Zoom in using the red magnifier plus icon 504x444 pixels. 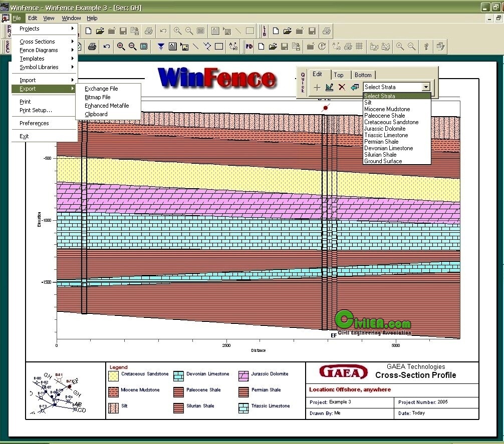pos(121,47)
